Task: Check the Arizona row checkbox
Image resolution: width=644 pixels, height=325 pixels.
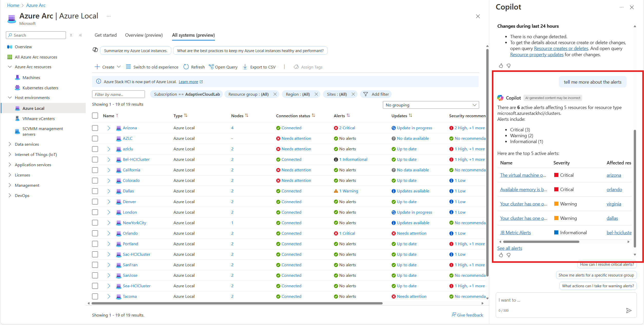Action: point(95,128)
